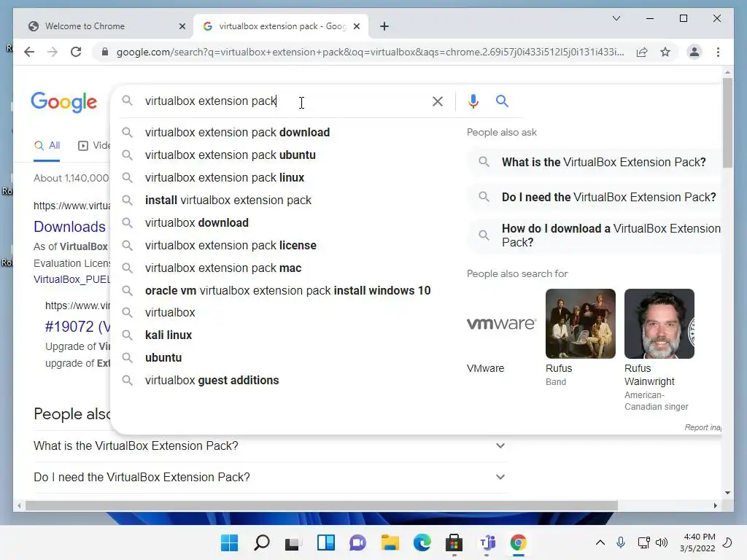747x560 pixels.
Task: Select the All results tab
Action: pos(47,146)
